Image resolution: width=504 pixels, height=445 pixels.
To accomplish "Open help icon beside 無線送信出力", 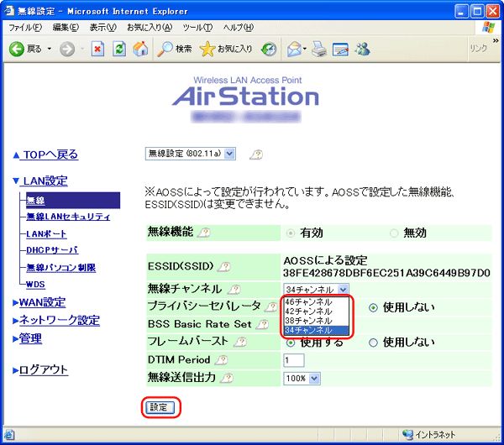I will (x=227, y=378).
